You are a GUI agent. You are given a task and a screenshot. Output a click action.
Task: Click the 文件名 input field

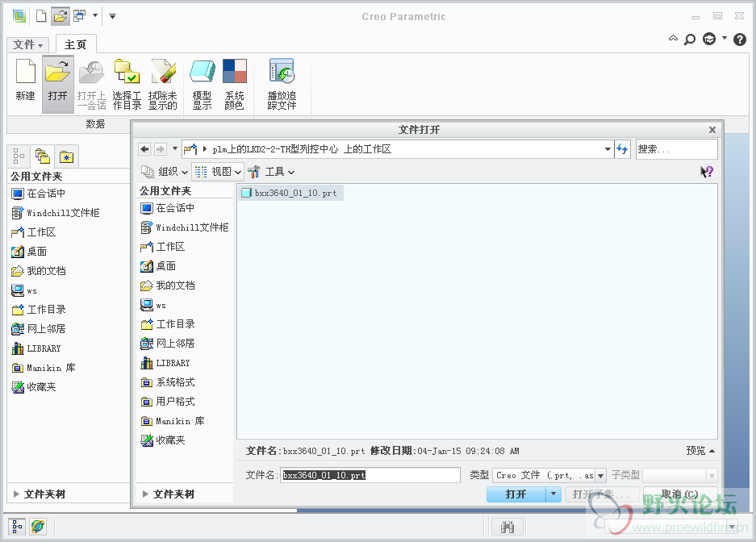370,475
